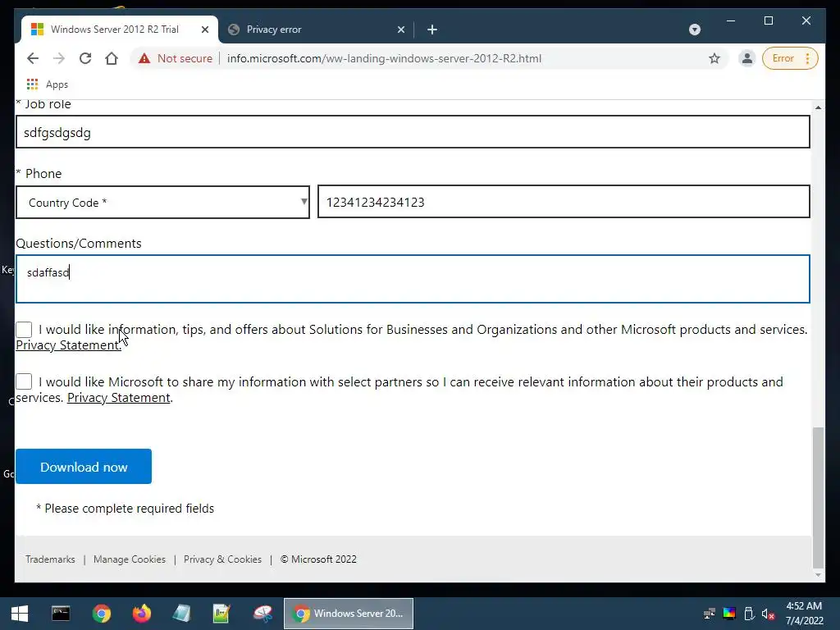Click the 'Please complete required fields' message
Screen dimensions: 840x630
(125, 509)
